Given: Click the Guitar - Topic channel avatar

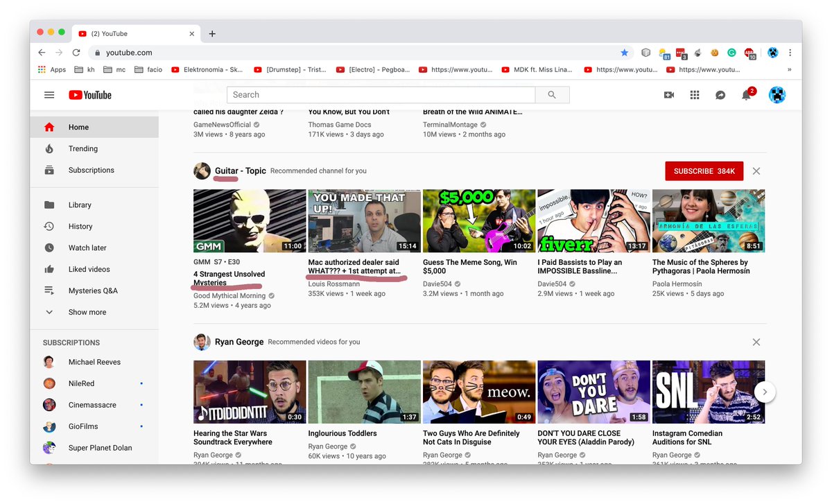Looking at the screenshot, I should [202, 171].
